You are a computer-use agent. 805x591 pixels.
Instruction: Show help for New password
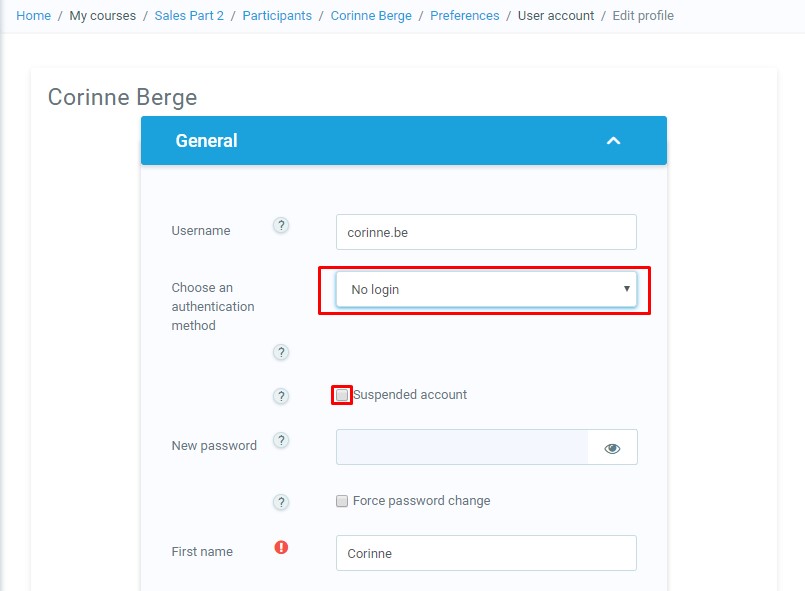(281, 441)
